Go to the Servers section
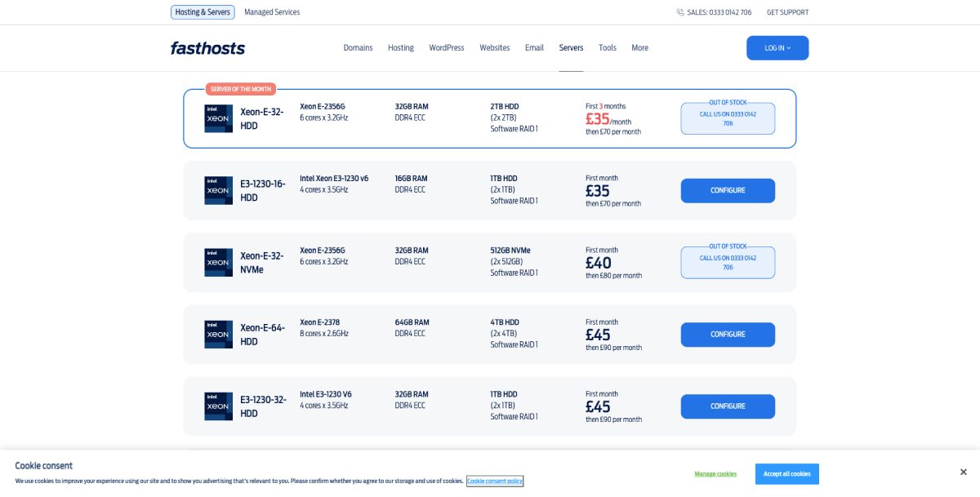The image size is (980, 497). 571,47
